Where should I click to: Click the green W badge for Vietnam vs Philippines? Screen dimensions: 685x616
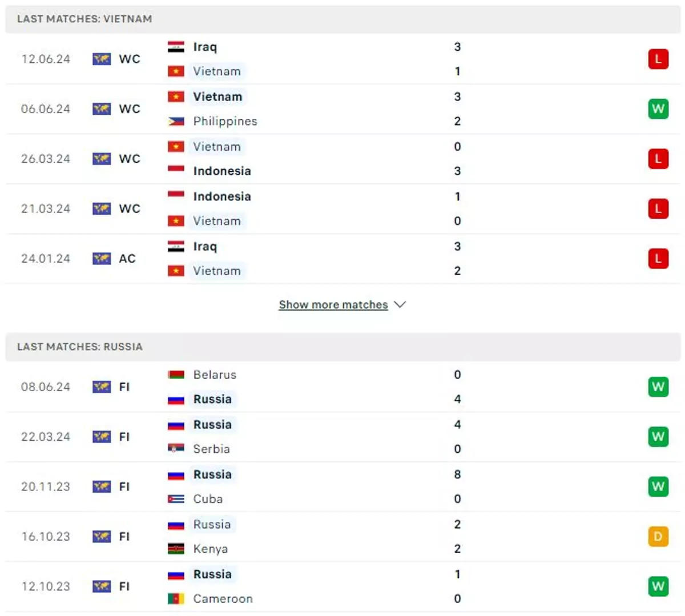pyautogui.click(x=658, y=108)
